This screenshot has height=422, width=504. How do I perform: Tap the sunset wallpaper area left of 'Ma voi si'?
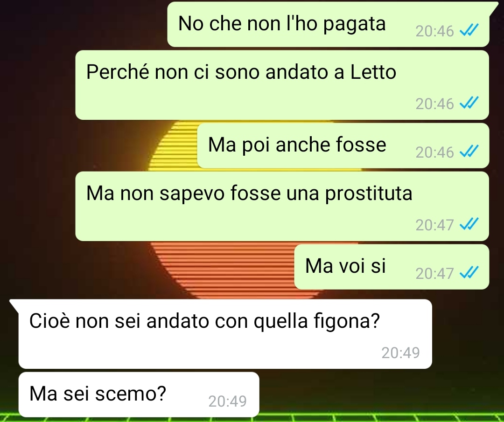222,267
